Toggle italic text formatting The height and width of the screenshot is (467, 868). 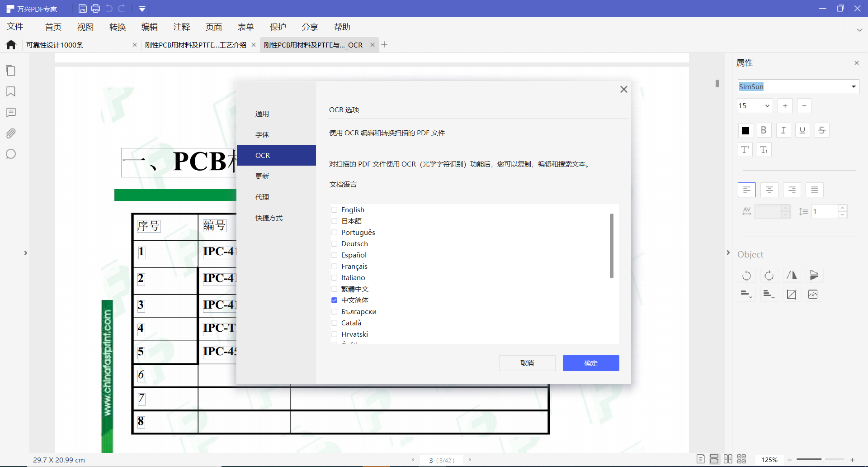pos(783,130)
